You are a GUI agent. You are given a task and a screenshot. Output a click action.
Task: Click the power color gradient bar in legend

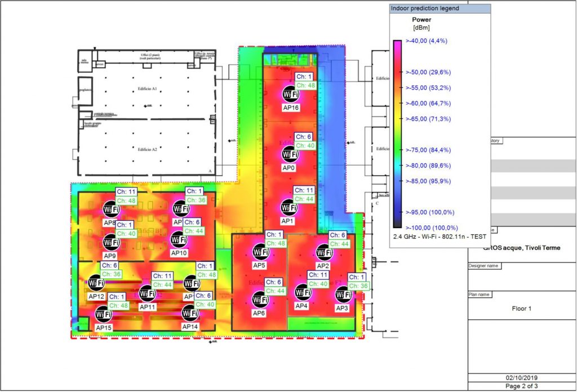(397, 134)
